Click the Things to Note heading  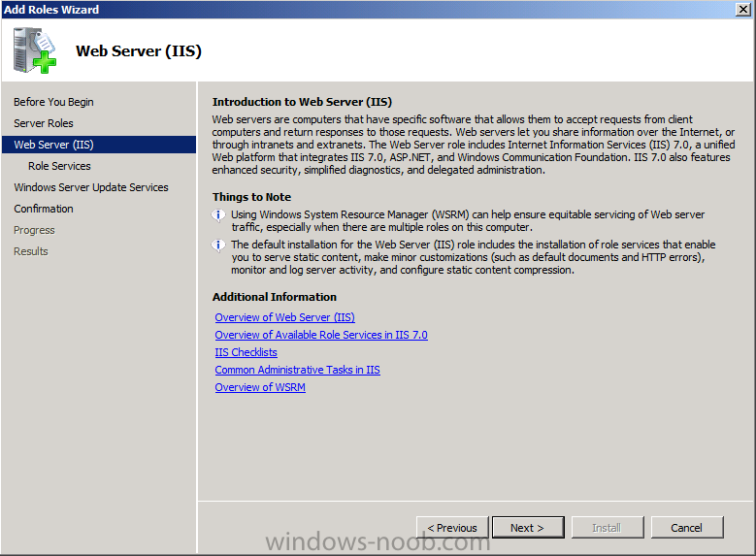[251, 197]
